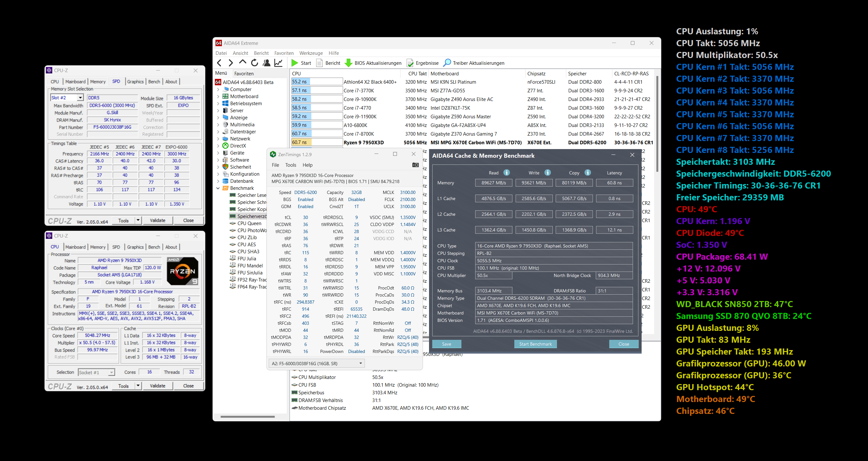Switch to Mainboard tab in bottom CPU-Z
Viewport: 868px width, 461px height.
coord(75,247)
